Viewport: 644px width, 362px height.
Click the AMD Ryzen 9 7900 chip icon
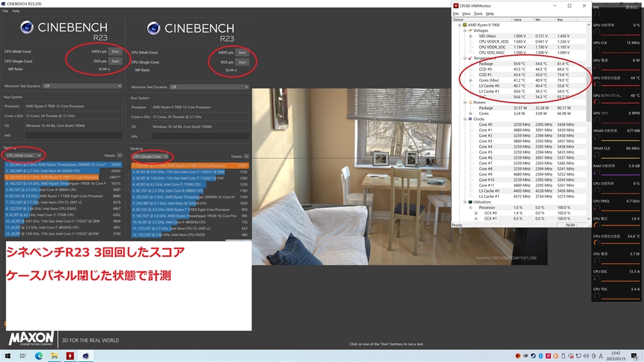(x=465, y=25)
